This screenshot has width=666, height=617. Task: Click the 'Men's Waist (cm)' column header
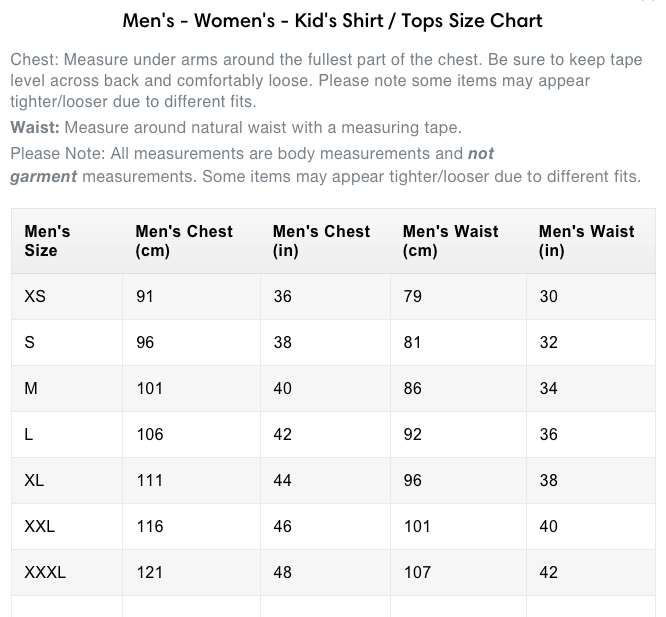pyautogui.click(x=450, y=241)
